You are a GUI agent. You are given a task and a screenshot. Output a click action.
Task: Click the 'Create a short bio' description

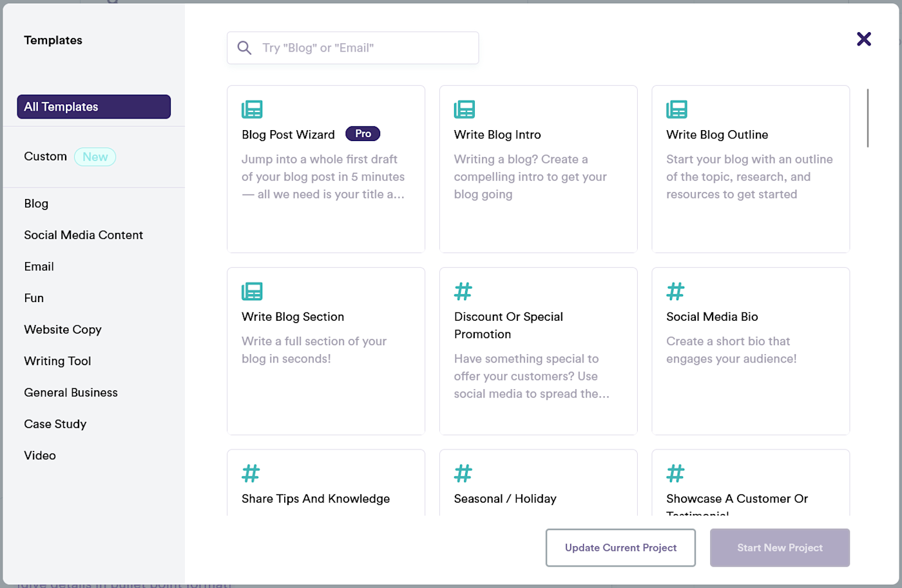point(731,350)
